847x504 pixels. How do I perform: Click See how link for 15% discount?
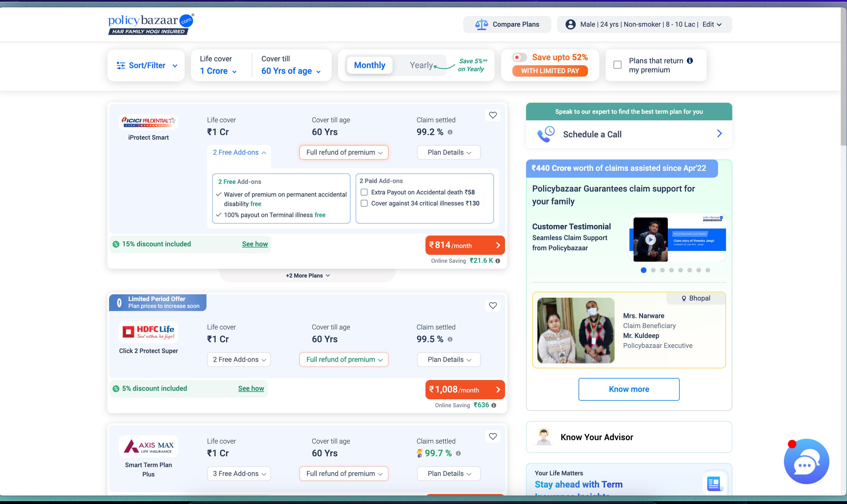coord(255,244)
